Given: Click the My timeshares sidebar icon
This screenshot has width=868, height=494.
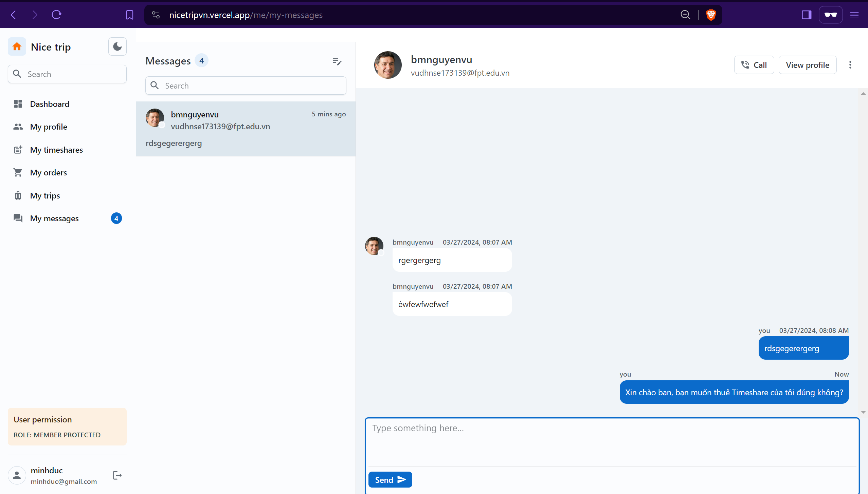Looking at the screenshot, I should (x=17, y=149).
